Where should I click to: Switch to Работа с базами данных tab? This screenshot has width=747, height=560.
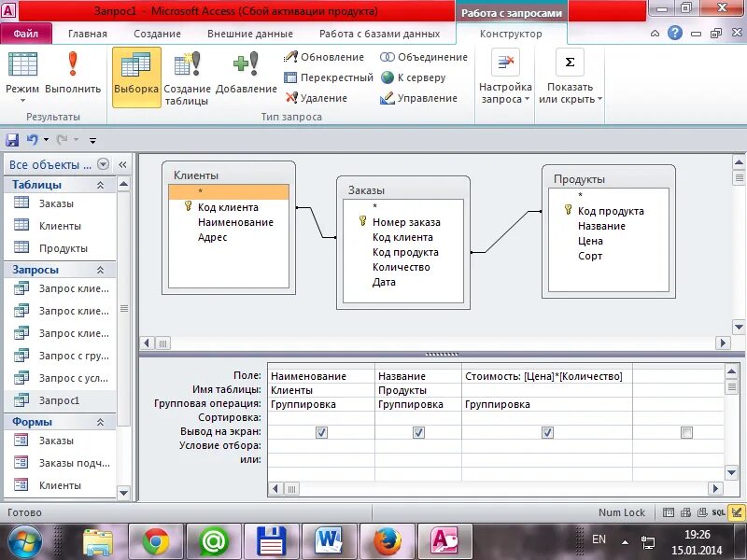tap(380, 34)
